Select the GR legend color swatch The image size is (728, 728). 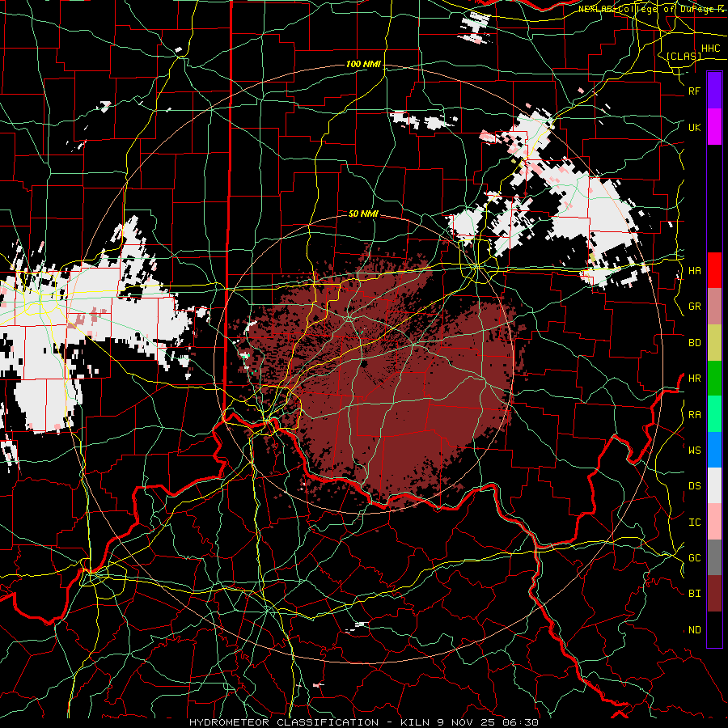714,306
